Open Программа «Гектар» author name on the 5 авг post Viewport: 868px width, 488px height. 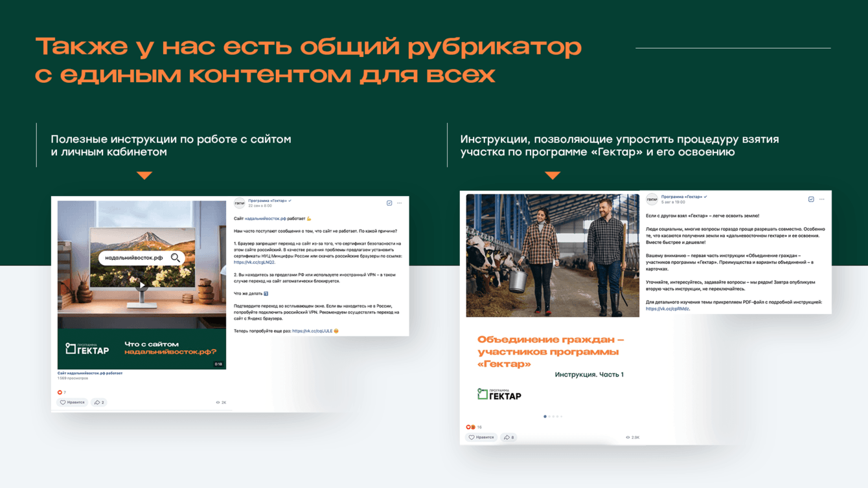[x=681, y=197]
